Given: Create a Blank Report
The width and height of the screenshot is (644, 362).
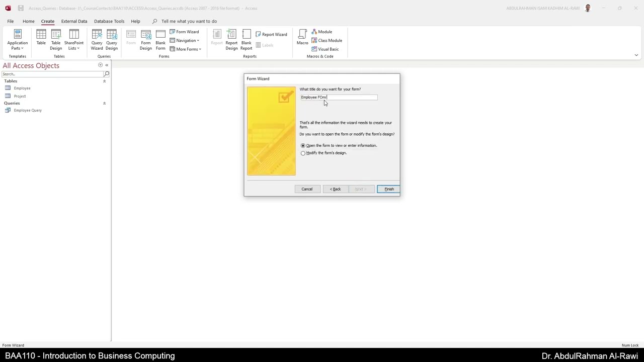Looking at the screenshot, I should pos(246,40).
